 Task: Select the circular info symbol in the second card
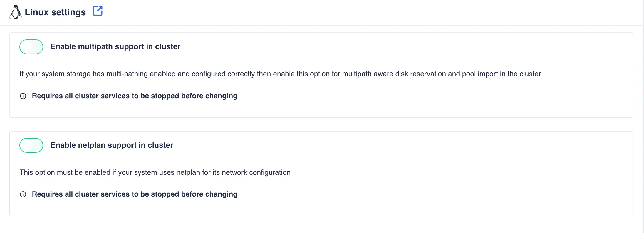click(23, 194)
